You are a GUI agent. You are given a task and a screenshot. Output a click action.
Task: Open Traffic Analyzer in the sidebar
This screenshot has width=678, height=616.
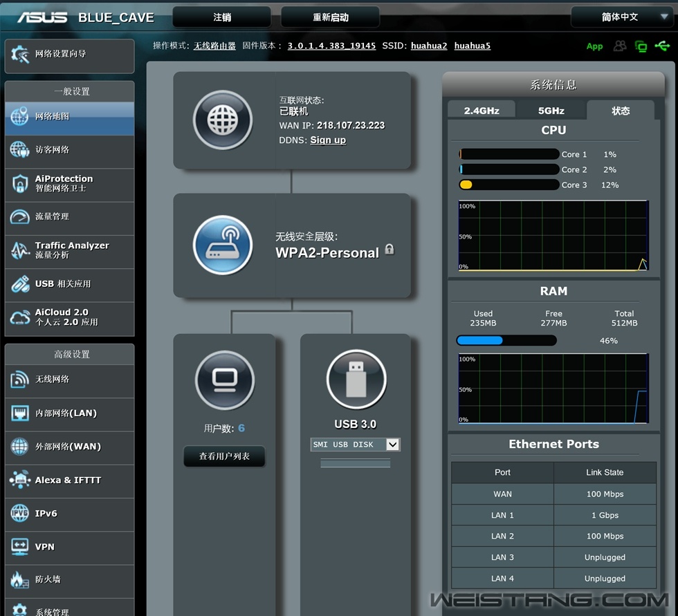coord(69,250)
